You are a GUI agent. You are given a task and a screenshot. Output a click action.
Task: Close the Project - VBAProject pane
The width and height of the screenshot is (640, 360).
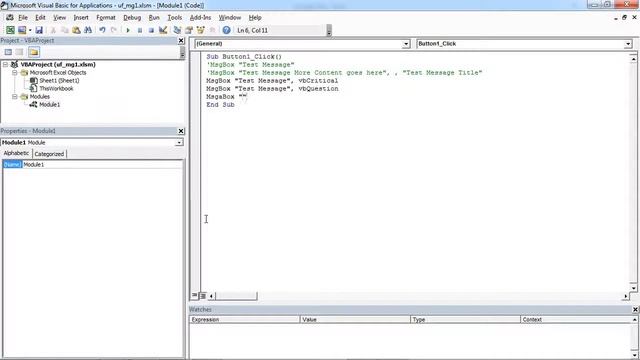coord(181,40)
